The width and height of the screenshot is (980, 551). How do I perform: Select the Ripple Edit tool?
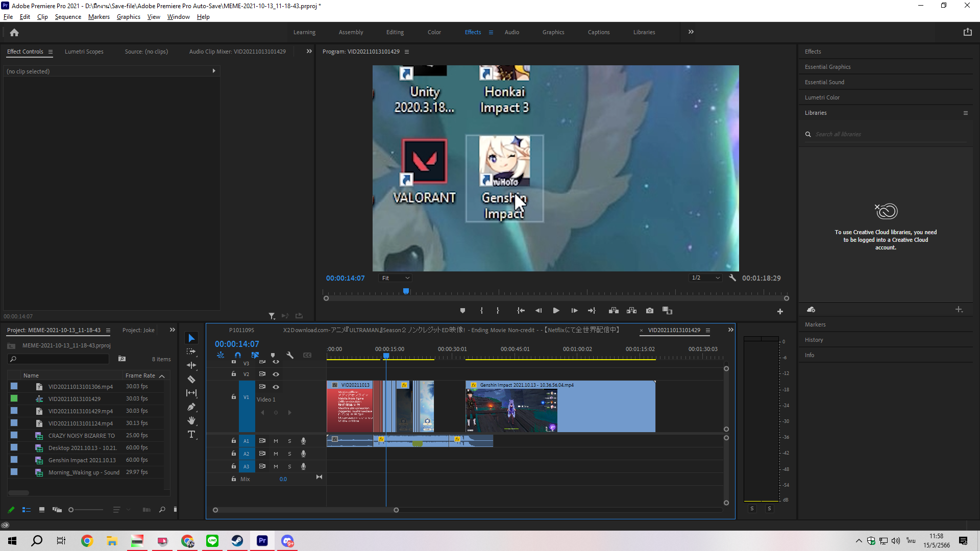click(191, 365)
